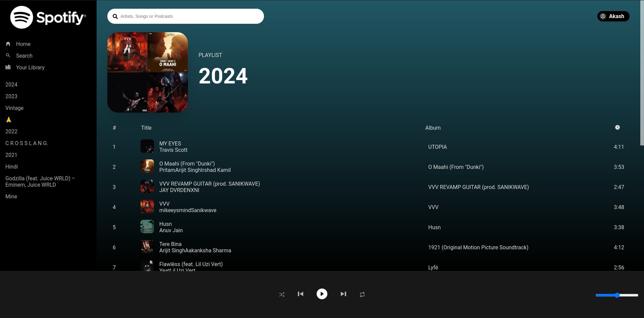The image size is (644, 318).
Task: Click the 4:11 duration of MY EYES
Action: 619,147
